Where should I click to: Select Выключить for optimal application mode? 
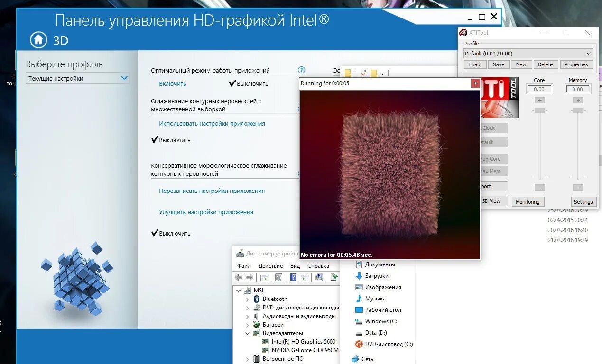point(249,84)
